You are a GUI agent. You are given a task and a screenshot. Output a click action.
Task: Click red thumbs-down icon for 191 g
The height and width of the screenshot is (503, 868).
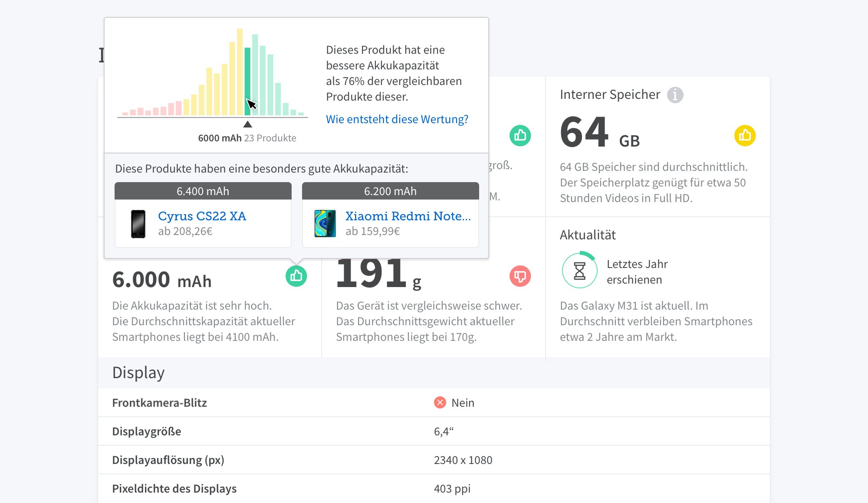pos(520,276)
